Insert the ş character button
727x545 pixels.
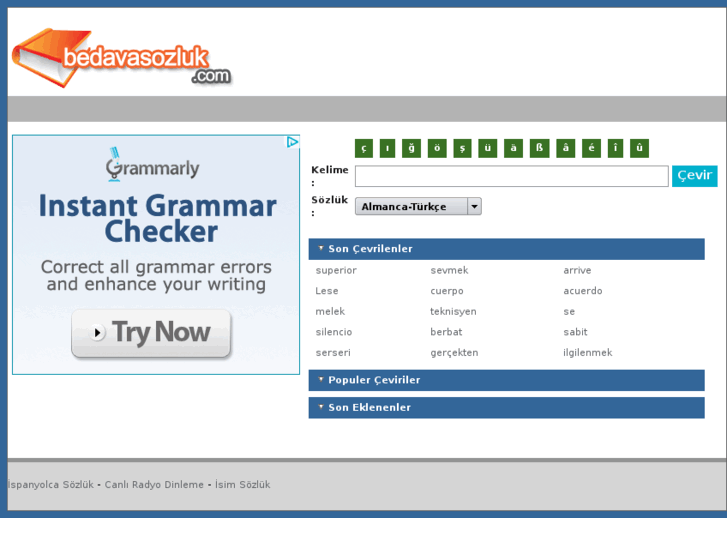(462, 148)
